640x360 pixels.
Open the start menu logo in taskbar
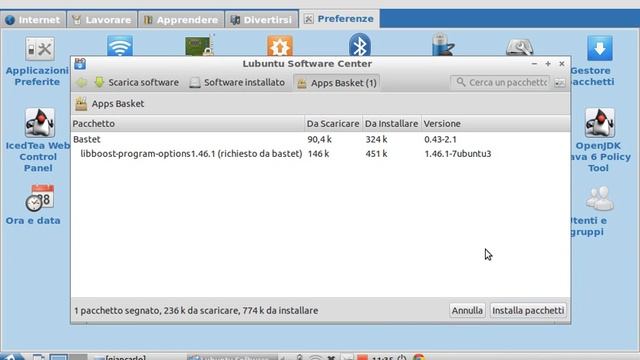[11, 356]
